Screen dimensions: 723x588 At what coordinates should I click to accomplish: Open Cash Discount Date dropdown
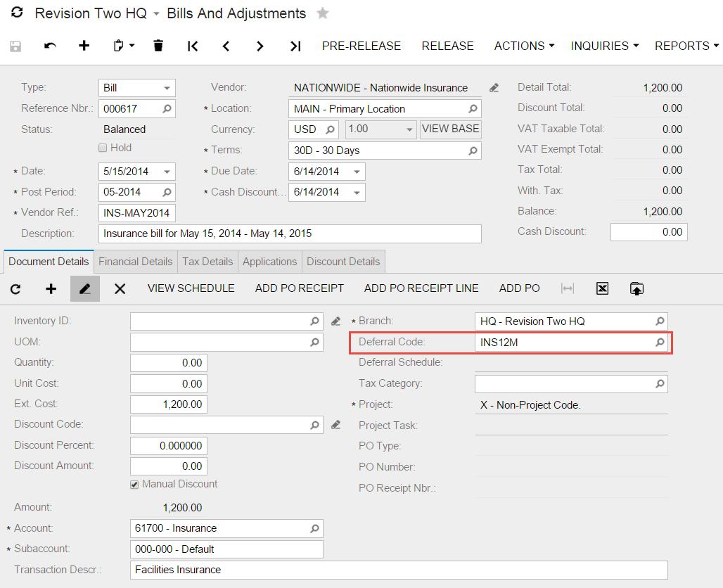(x=357, y=192)
